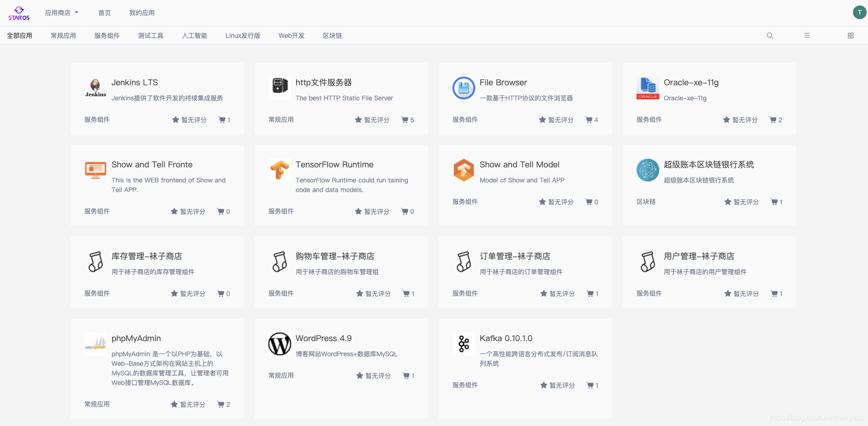Click the search magnifier icon
Image resolution: width=868 pixels, height=426 pixels.
pos(770,35)
